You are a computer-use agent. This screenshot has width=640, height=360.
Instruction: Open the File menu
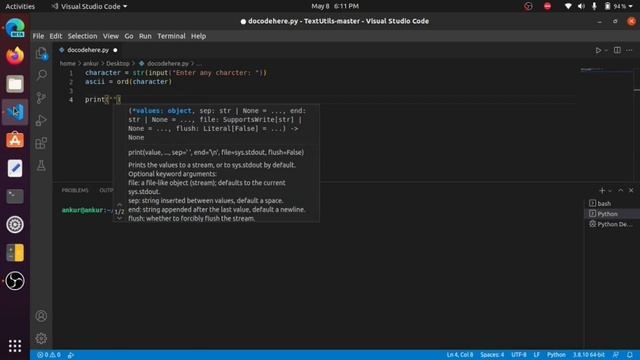coord(38,36)
